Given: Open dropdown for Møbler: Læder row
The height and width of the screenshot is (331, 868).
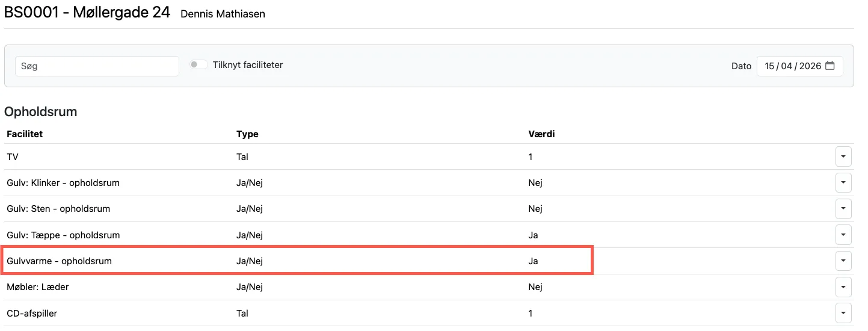Looking at the screenshot, I should click(x=843, y=287).
